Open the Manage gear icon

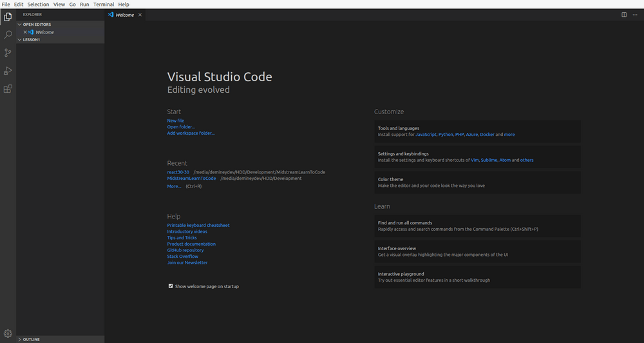(x=8, y=333)
